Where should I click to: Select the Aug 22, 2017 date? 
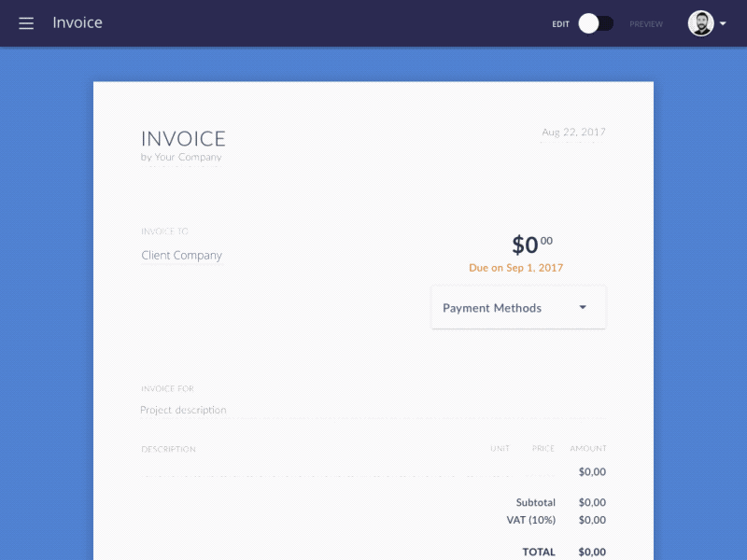(573, 132)
